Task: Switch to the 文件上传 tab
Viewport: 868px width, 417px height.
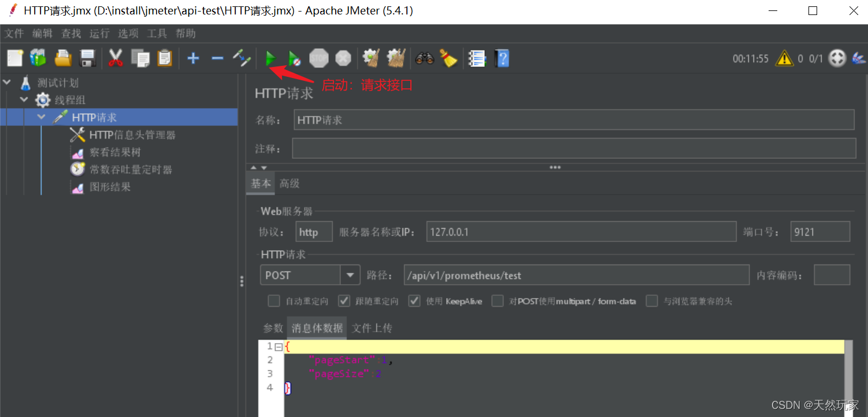Action: point(372,328)
